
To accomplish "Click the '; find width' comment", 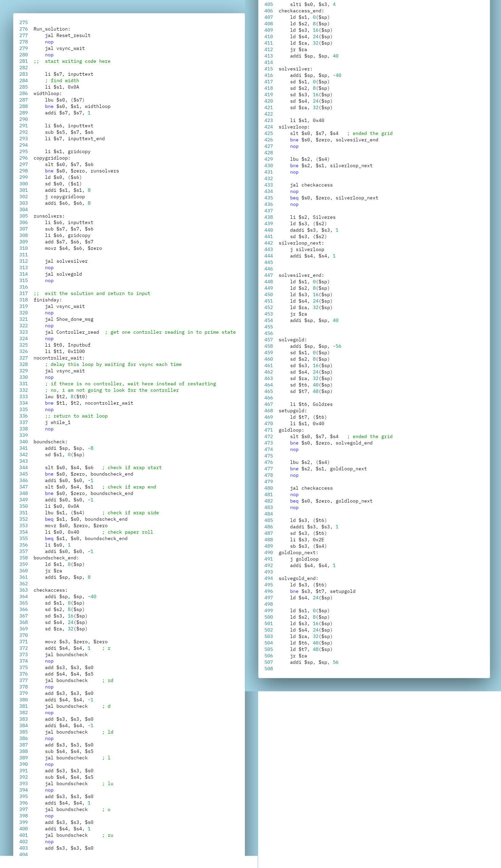I will click(x=62, y=80).
